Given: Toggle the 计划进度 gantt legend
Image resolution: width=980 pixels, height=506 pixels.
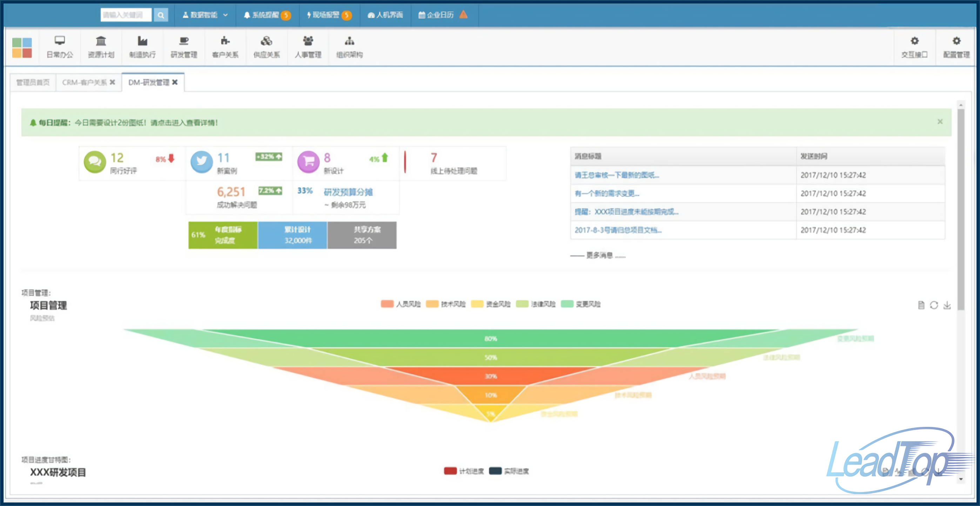Looking at the screenshot, I should (x=464, y=471).
